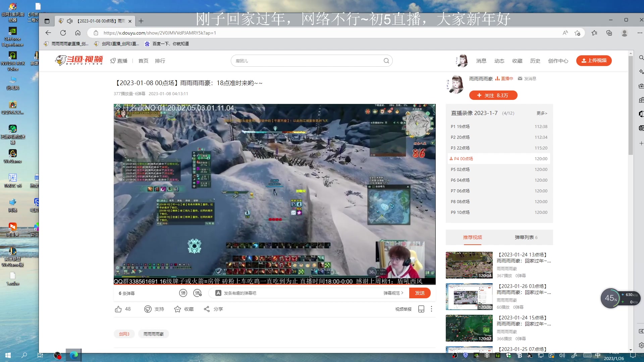The width and height of the screenshot is (644, 362).
Task: Add this page to favorites
Action: [578, 33]
